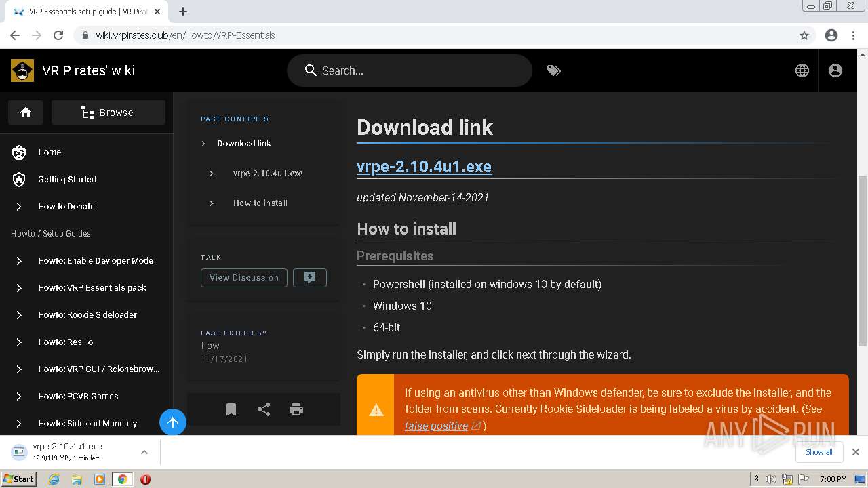
Task: Click the show hidden tray icons arrow
Action: [x=757, y=479]
